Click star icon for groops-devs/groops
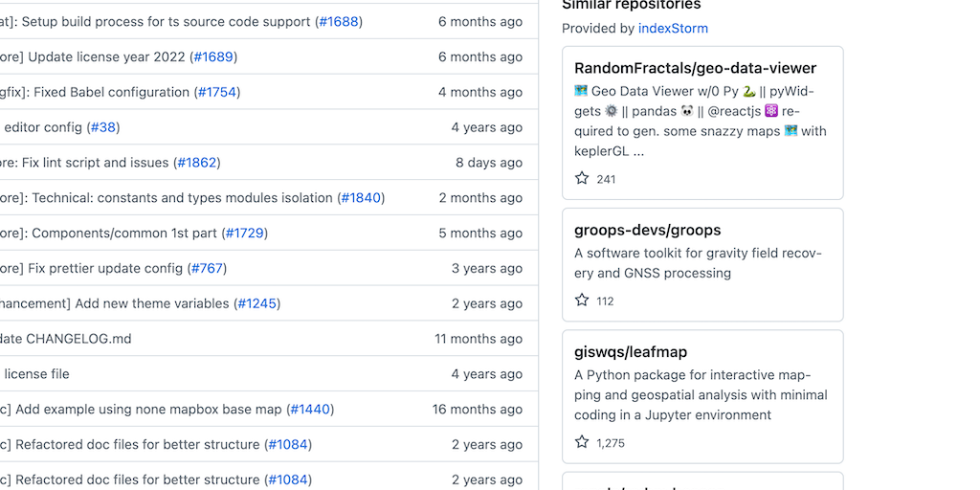The width and height of the screenshot is (980, 490). click(582, 301)
